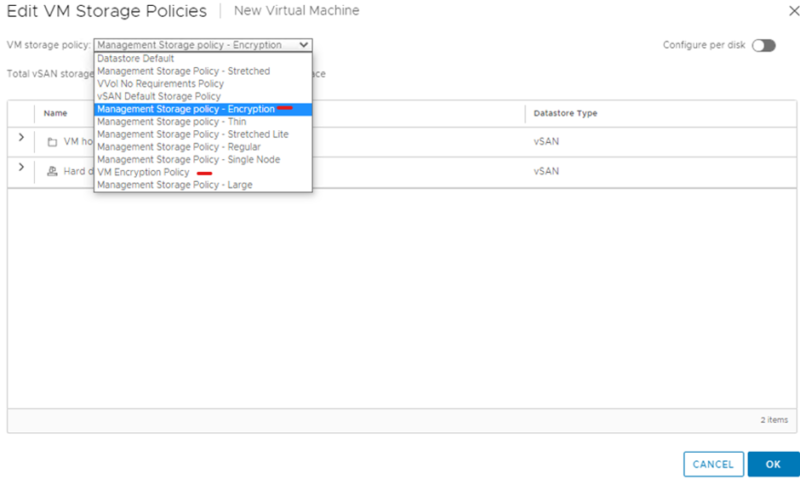Close the Edit VM Storage Policies dialog
This screenshot has height=479, width=800.
[x=780, y=11]
